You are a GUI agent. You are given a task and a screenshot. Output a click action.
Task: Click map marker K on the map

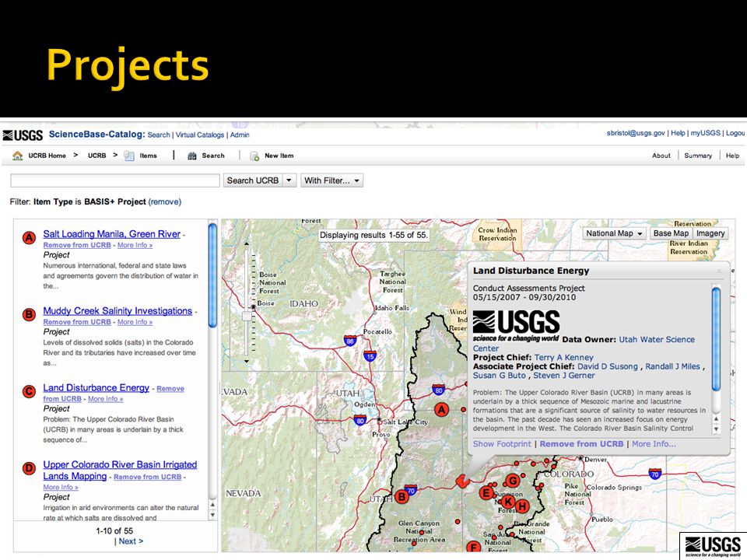pos(508,502)
